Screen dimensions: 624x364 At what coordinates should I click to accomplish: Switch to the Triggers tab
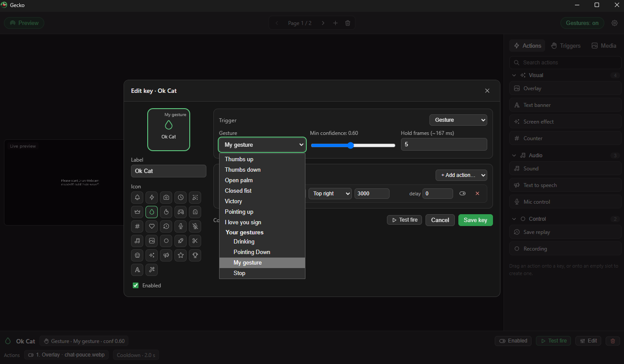pos(566,46)
